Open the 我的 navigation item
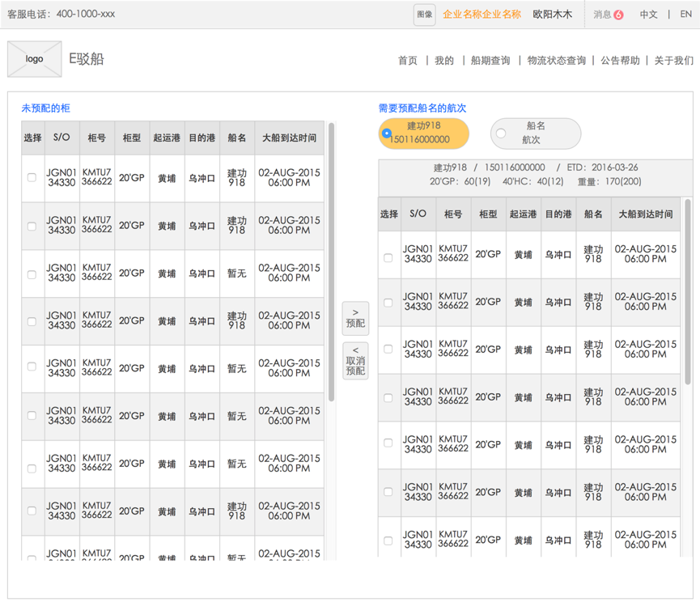The width and height of the screenshot is (700, 602). [x=444, y=61]
